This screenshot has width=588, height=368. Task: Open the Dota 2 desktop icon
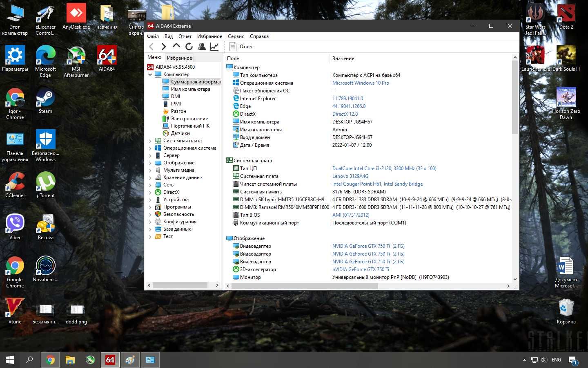(566, 17)
